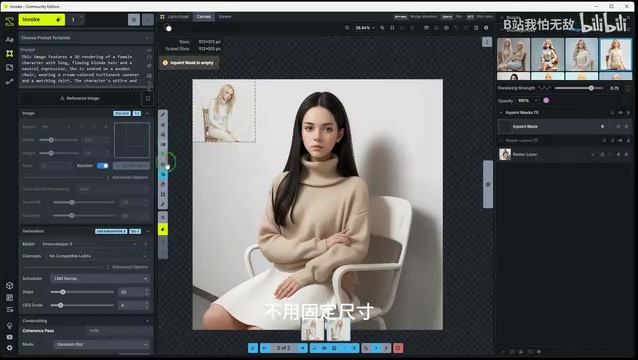Go to previous staged image arrow
The height and width of the screenshot is (360, 638).
(x=265, y=348)
